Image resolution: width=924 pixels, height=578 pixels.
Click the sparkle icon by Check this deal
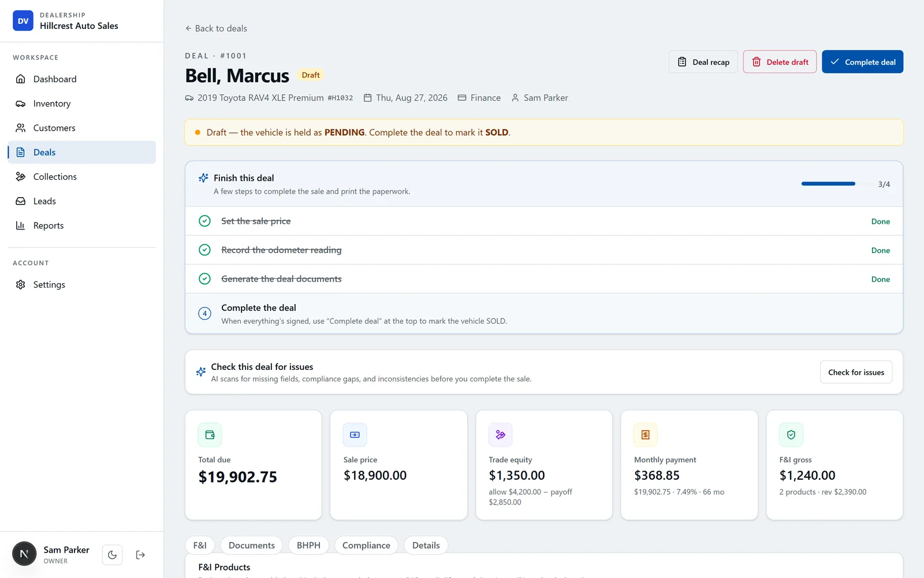pos(200,372)
